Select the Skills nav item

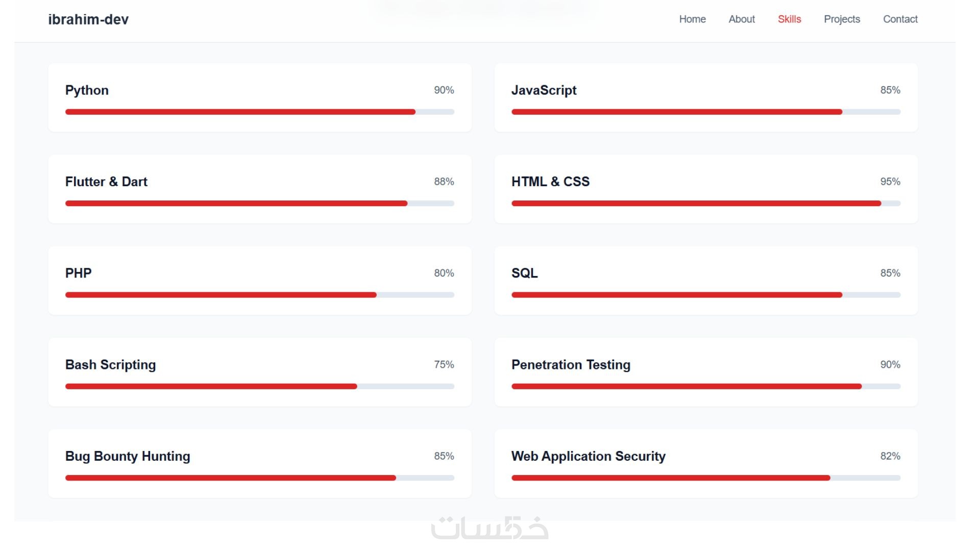click(x=789, y=19)
